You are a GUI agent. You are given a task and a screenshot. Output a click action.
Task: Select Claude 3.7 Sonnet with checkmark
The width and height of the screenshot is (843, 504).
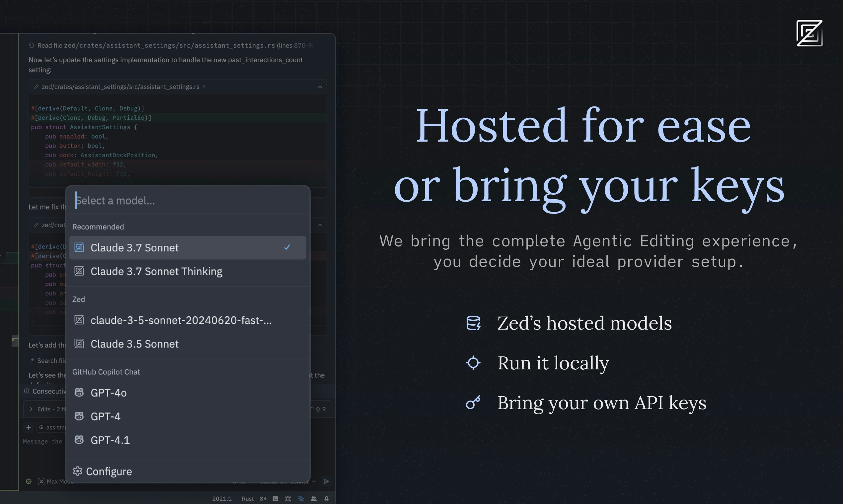point(187,248)
